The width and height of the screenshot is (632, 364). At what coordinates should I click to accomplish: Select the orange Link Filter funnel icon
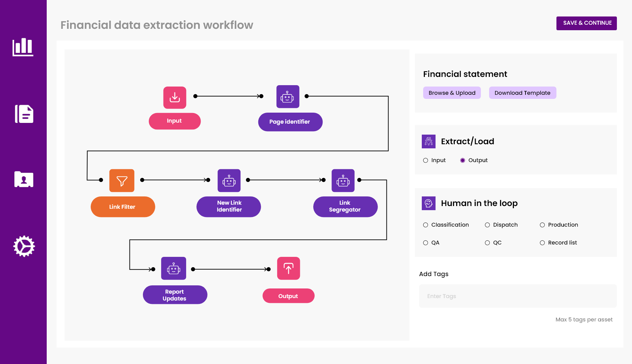pyautogui.click(x=122, y=180)
